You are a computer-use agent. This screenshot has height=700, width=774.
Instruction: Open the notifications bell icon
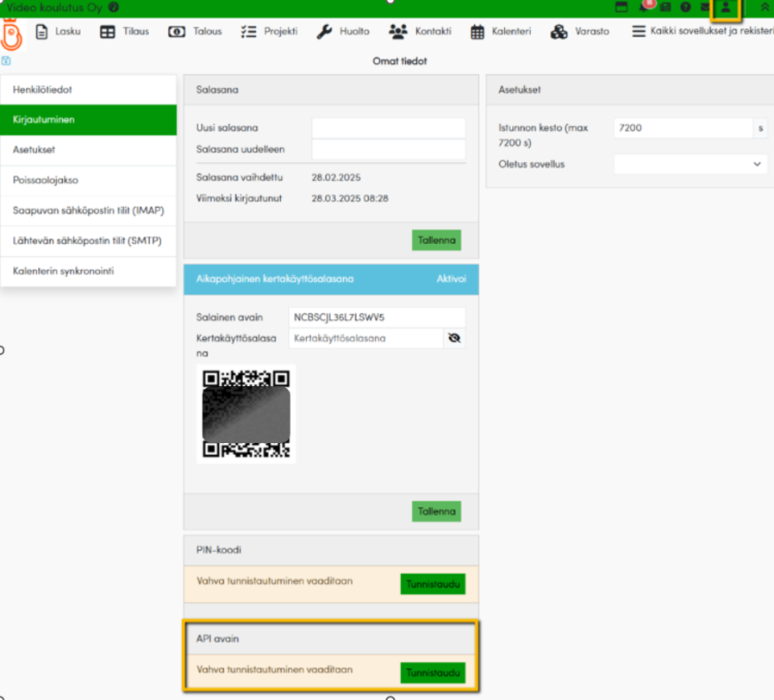(x=645, y=7)
